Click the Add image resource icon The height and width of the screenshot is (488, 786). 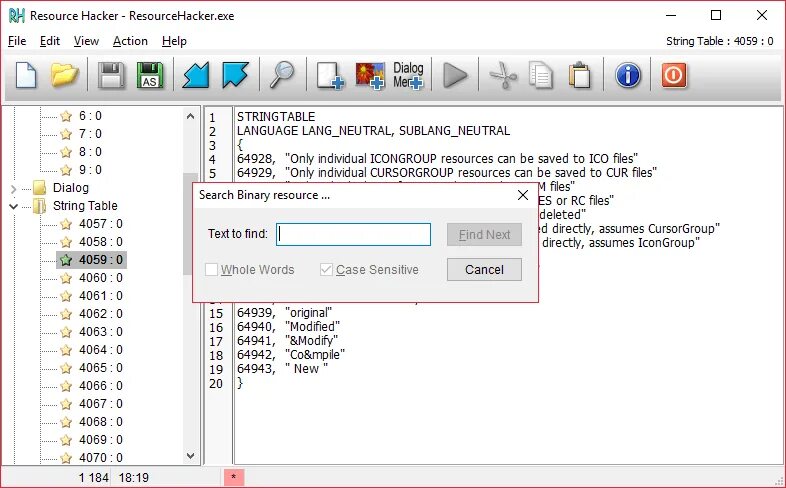370,76
